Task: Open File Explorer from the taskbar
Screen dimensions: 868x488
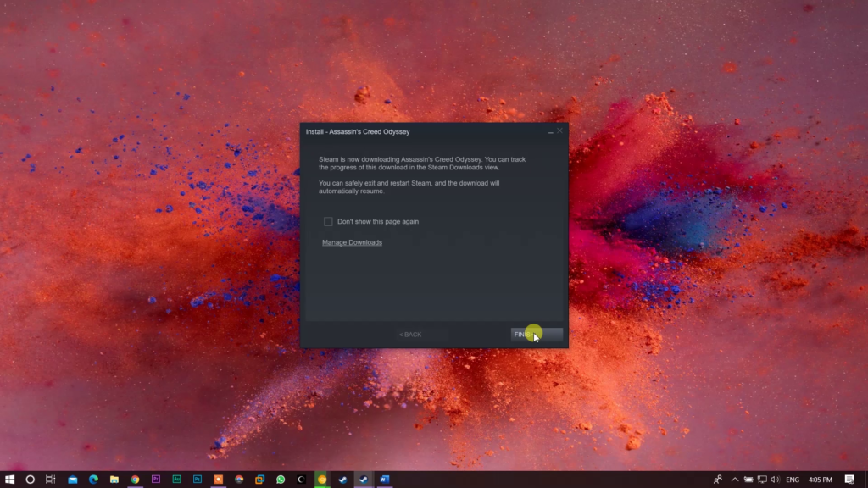Action: click(114, 480)
